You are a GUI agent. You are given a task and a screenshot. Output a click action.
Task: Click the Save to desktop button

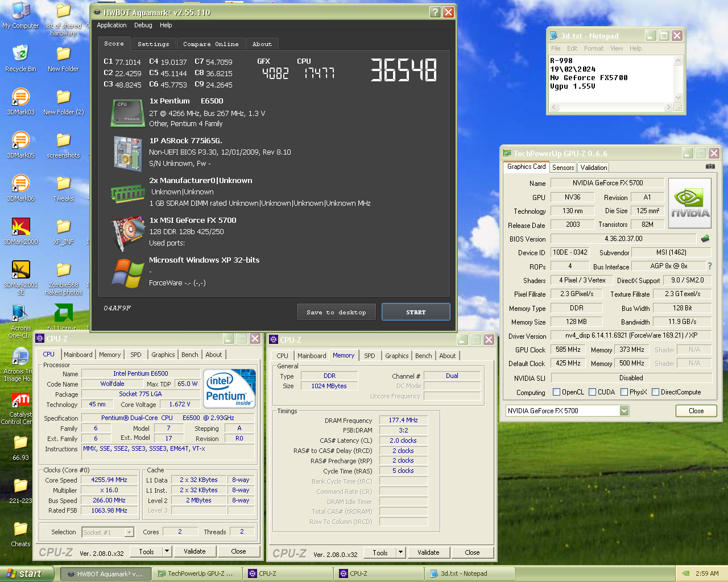click(336, 312)
